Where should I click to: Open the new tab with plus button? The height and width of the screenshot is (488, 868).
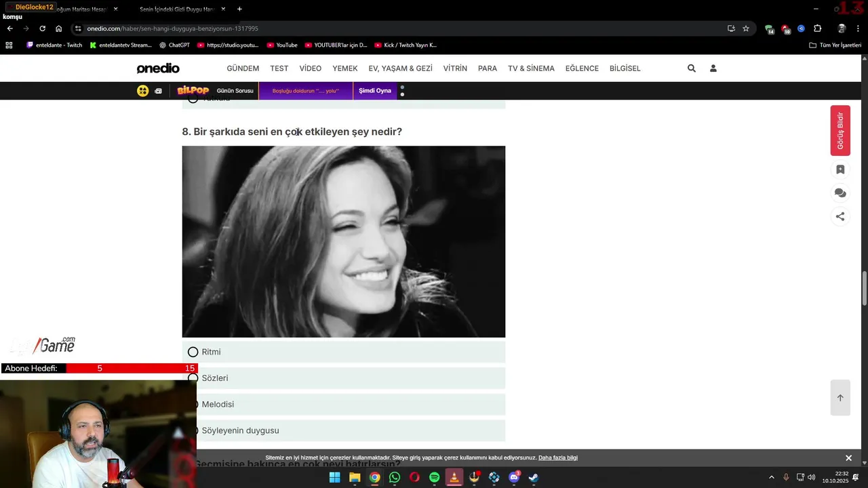coord(239,9)
